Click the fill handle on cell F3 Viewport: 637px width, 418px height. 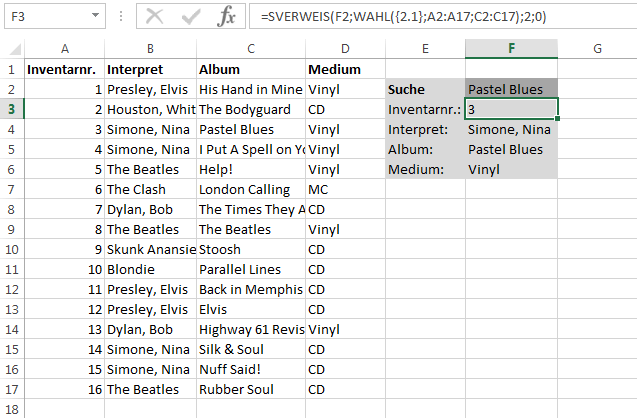click(x=557, y=118)
